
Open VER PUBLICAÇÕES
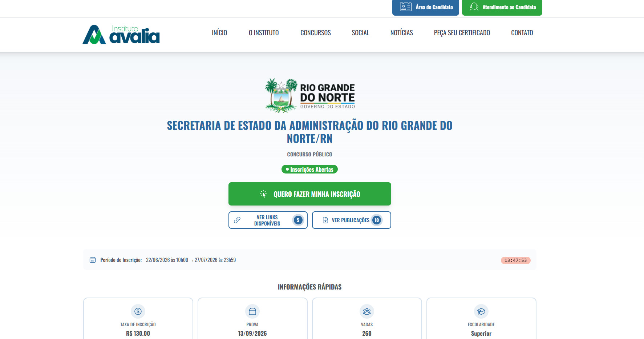coord(352,220)
